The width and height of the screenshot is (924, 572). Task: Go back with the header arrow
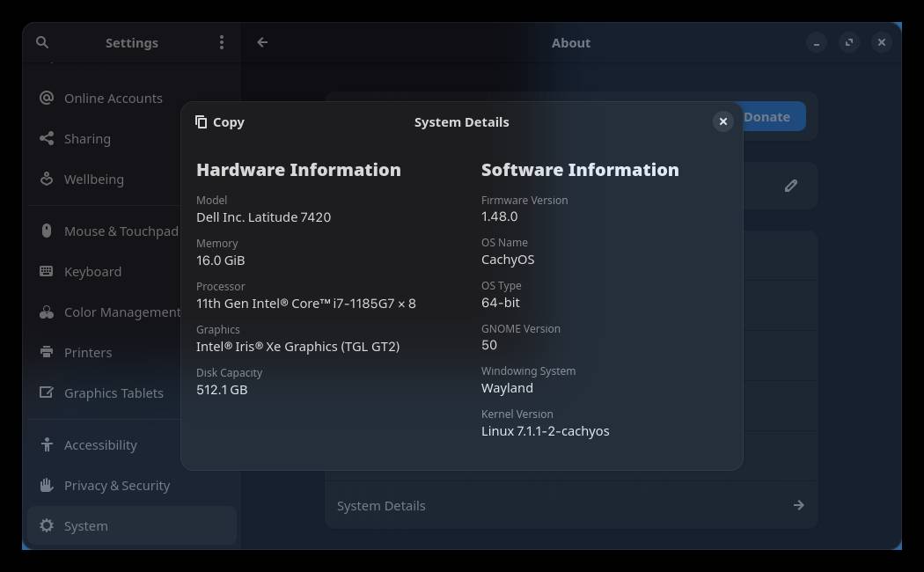(262, 42)
